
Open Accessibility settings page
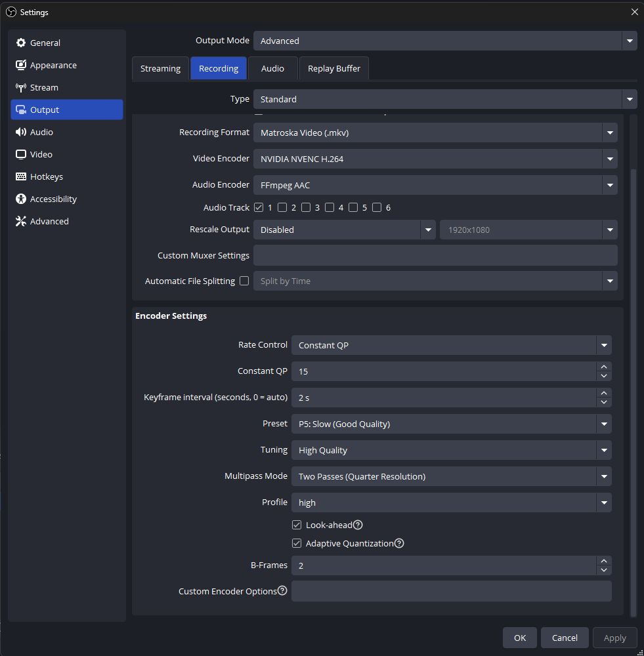[x=67, y=199]
